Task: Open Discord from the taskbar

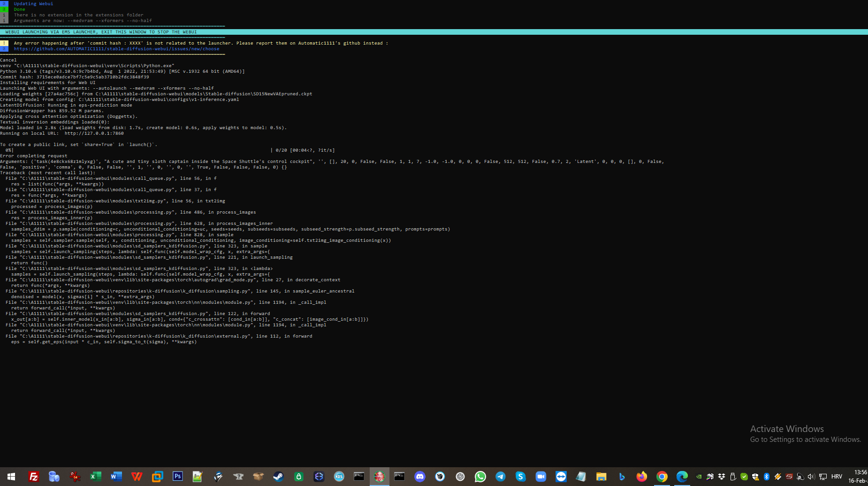Action: point(420,477)
